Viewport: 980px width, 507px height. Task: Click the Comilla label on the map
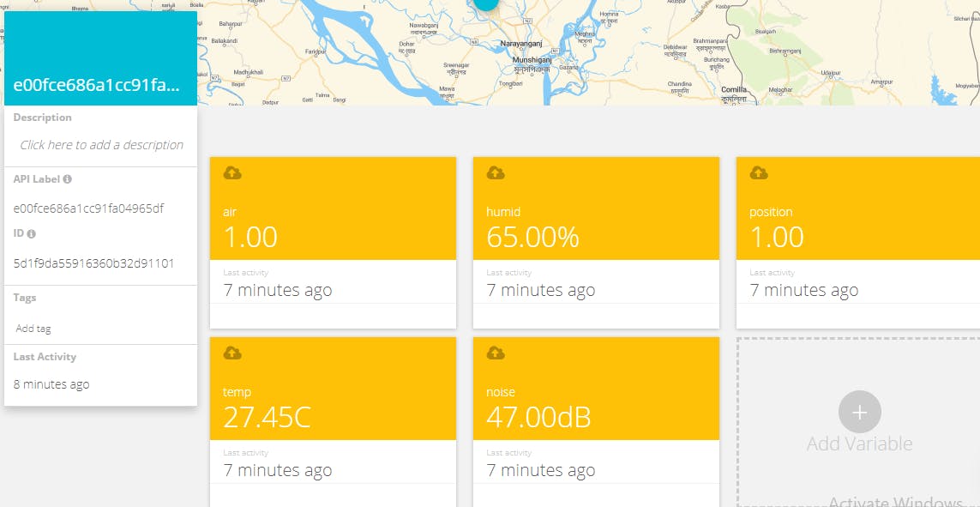click(x=734, y=89)
